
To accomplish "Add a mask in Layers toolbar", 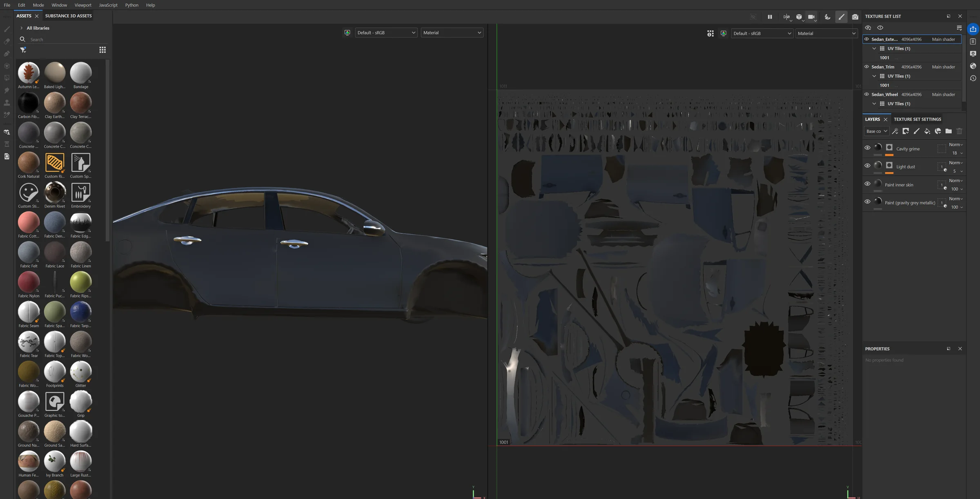I will [906, 131].
